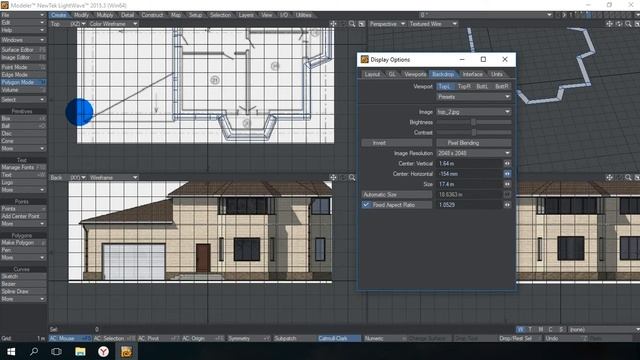Open the Image Editor
Image resolution: width=640 pixels, height=360 pixels.
click(x=23, y=58)
